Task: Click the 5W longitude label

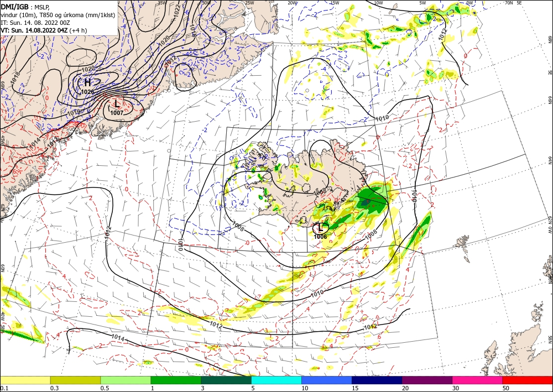Action: coord(423,2)
